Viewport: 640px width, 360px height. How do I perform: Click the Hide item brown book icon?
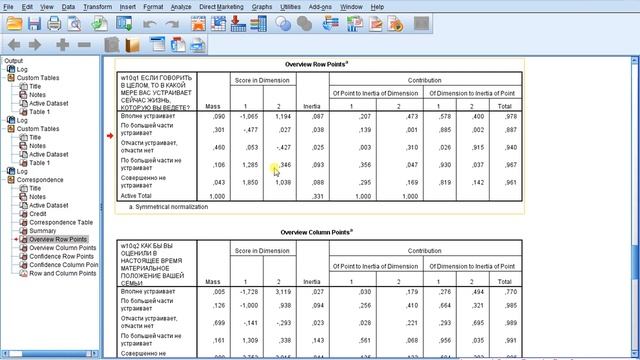click(132, 45)
